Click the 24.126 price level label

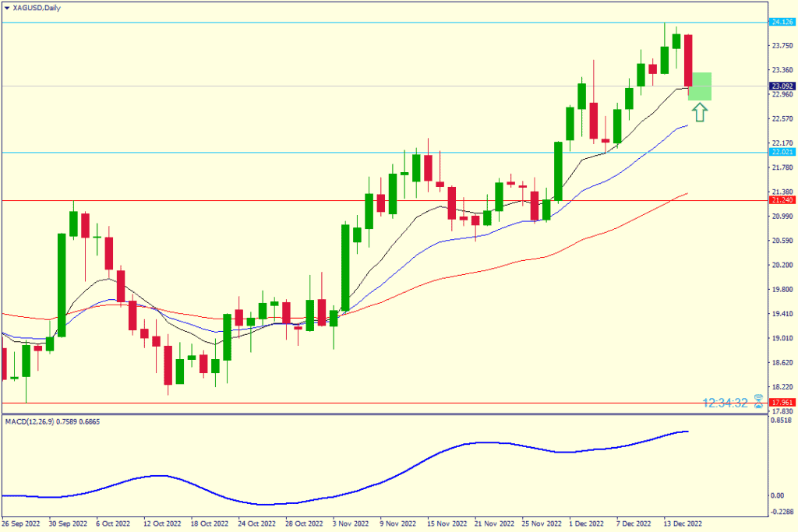coord(782,22)
